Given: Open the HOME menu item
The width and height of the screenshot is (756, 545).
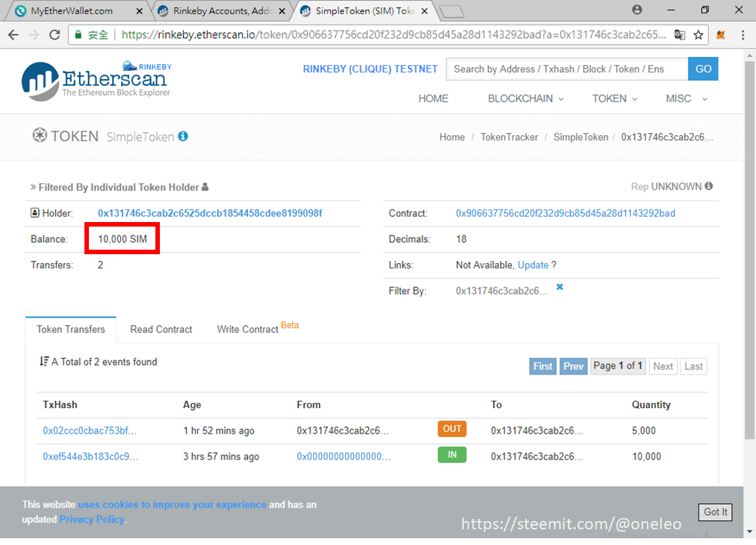Looking at the screenshot, I should pos(433,99).
